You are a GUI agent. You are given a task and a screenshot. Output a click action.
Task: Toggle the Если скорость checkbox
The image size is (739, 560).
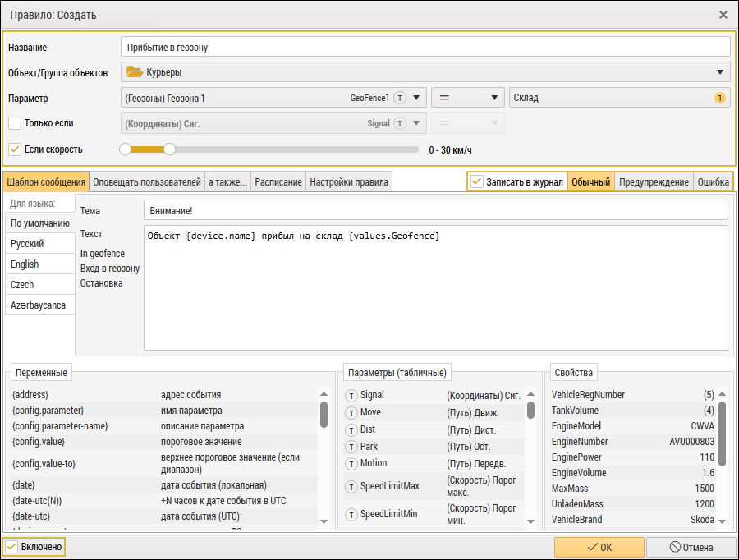15,149
